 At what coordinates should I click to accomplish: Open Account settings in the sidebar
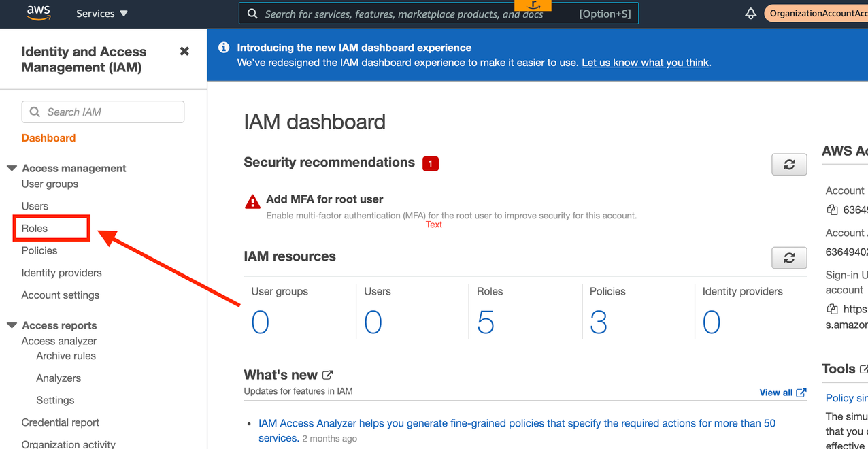click(61, 295)
